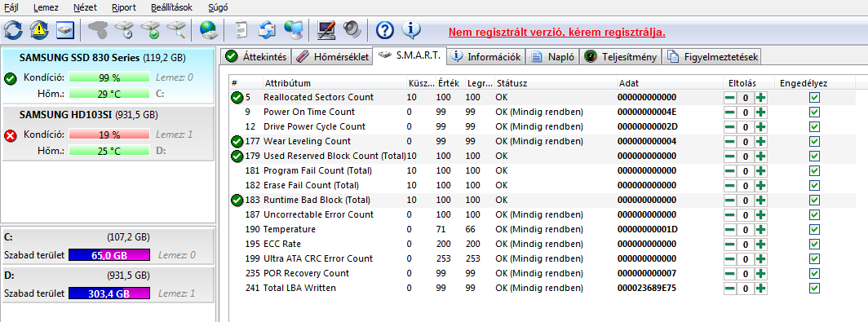Click the globe and monitor network icon
Image resolution: width=868 pixels, height=322 pixels.
293,29
